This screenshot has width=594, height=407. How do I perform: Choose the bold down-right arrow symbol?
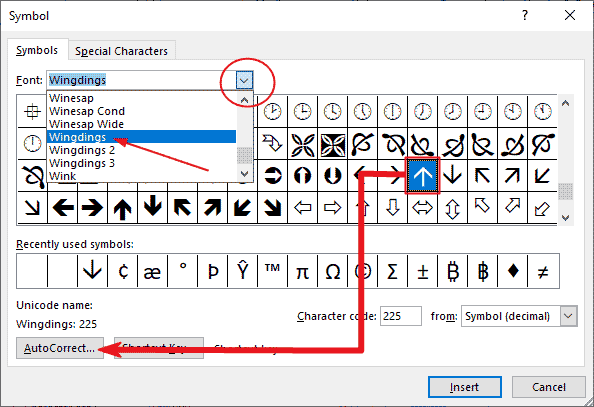[x=272, y=207]
